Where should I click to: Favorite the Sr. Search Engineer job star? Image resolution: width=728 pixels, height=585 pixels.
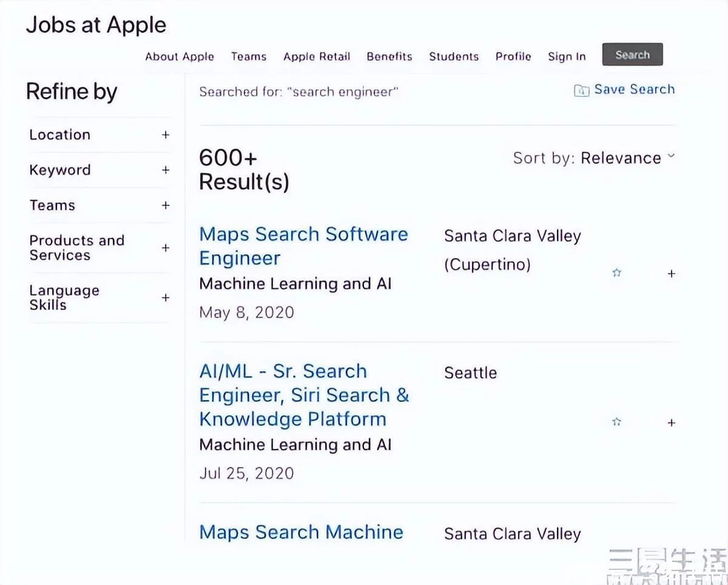(616, 422)
